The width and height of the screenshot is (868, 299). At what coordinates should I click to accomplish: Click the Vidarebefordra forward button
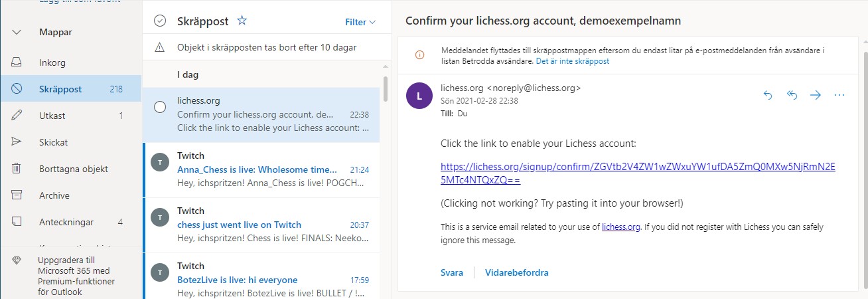tap(516, 272)
